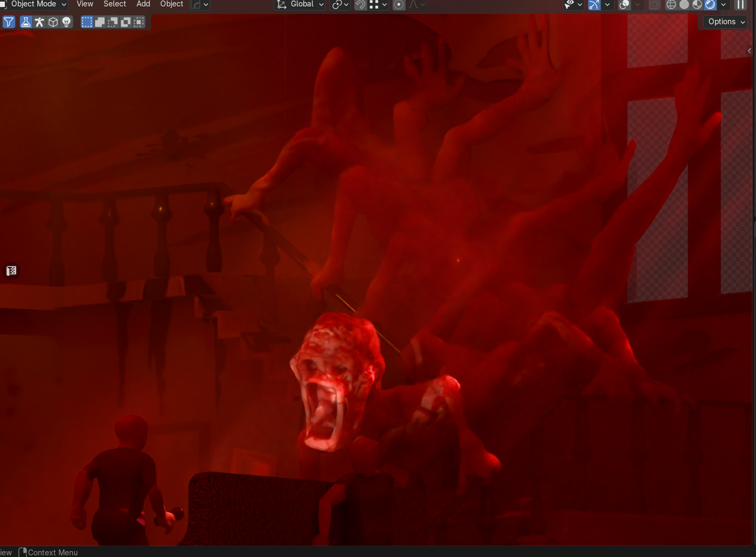Choose invert selection mode
The height and width of the screenshot is (557, 756).
coord(126,22)
